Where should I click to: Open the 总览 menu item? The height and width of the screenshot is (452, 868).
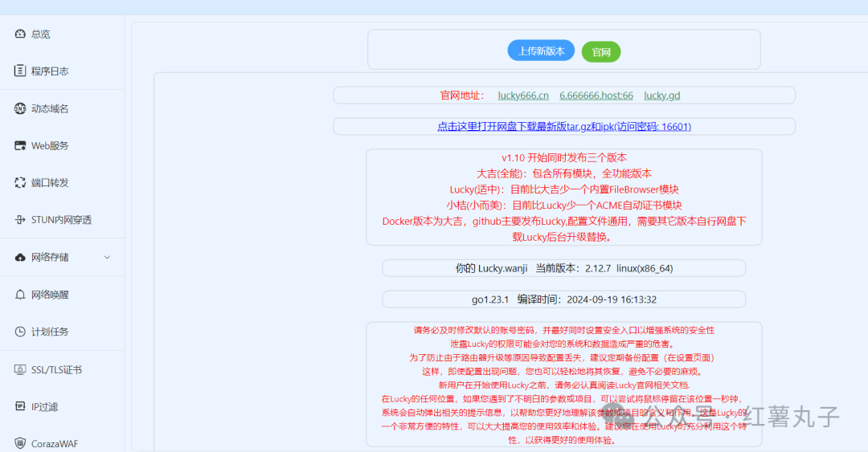pyautogui.click(x=62, y=34)
